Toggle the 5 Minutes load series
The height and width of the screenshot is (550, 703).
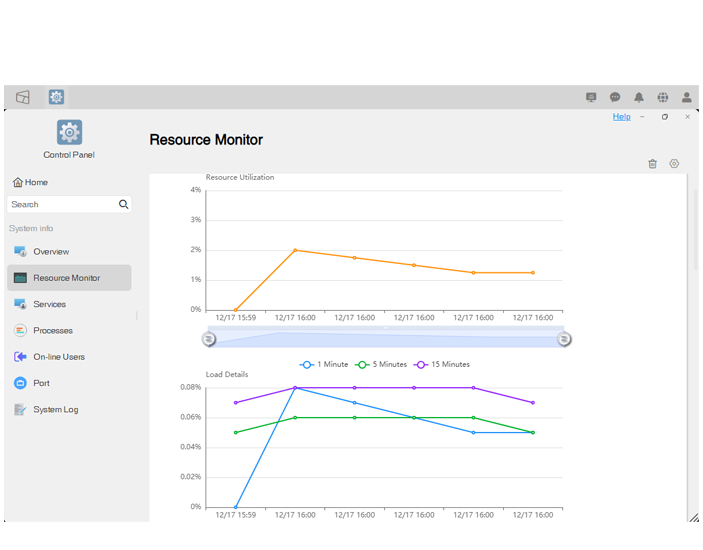[382, 365]
